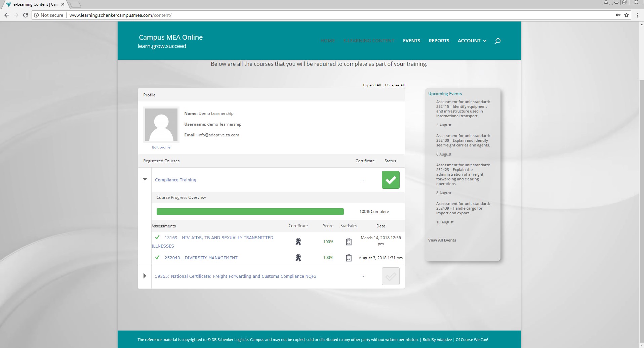Click the browser address bar URL
Image resolution: width=644 pixels, height=348 pixels.
coord(120,15)
